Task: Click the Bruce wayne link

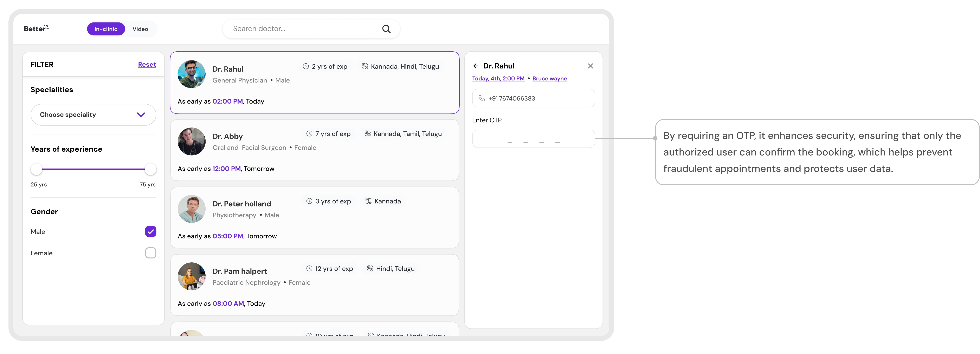Action: 550,78
